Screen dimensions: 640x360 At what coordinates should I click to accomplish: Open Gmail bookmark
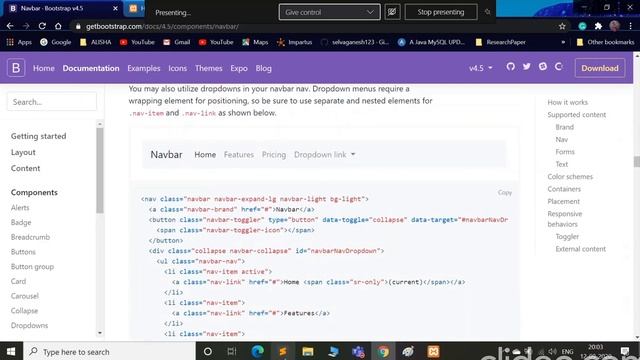tap(177, 42)
